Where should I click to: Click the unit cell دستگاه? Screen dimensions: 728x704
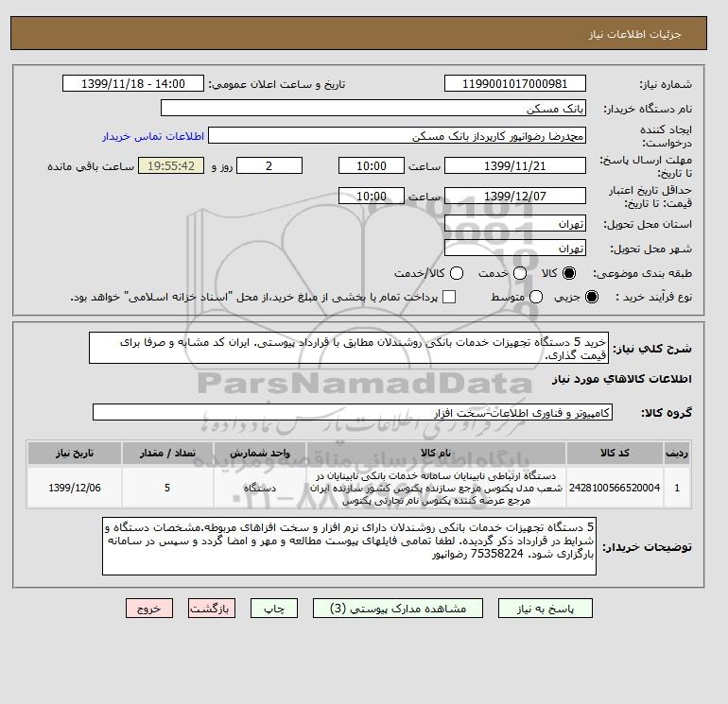(260, 488)
